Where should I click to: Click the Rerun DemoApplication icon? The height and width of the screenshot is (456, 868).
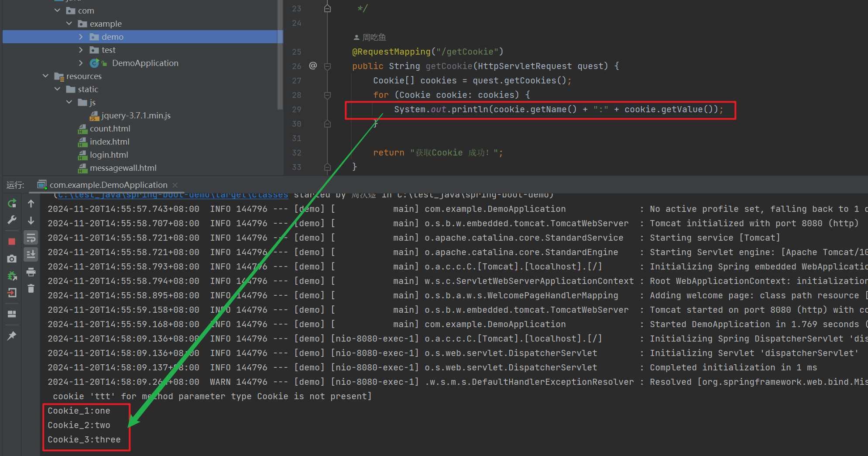coord(12,203)
